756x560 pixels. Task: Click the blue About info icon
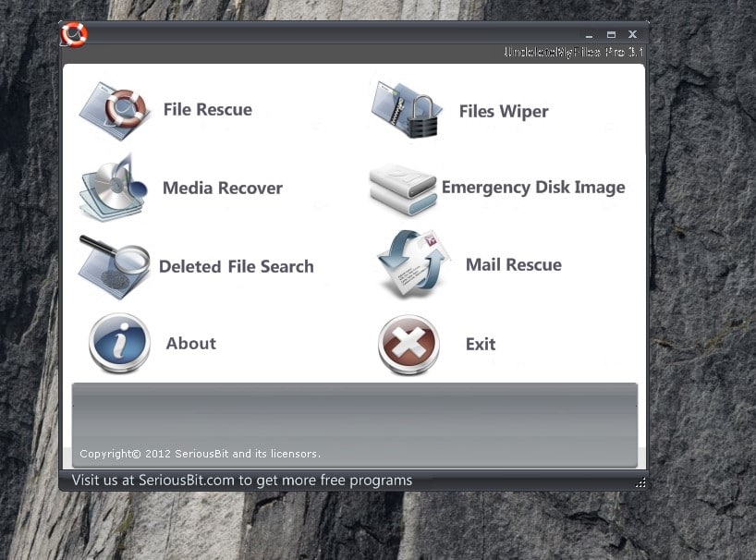119,344
